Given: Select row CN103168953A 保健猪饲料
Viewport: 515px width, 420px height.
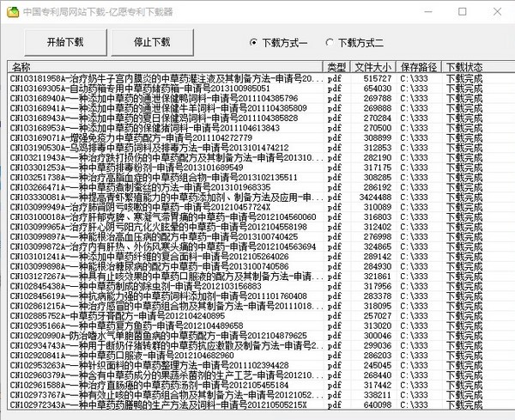Looking at the screenshot, I should pos(261,128).
